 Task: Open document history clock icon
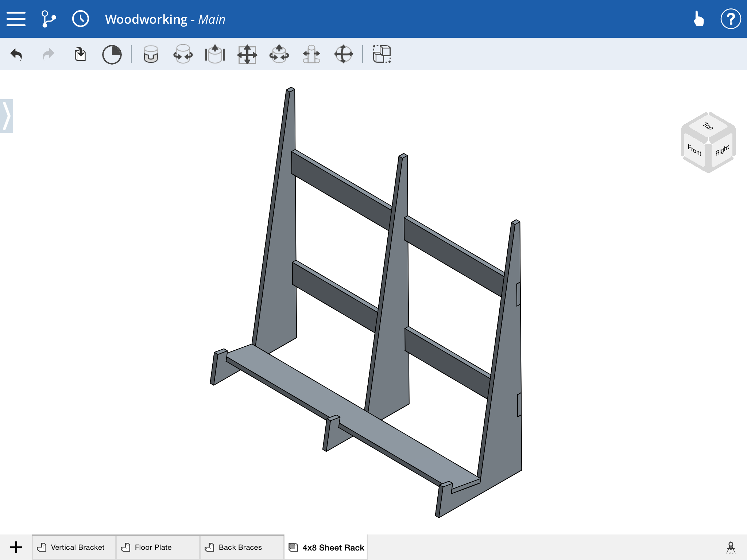click(x=80, y=19)
